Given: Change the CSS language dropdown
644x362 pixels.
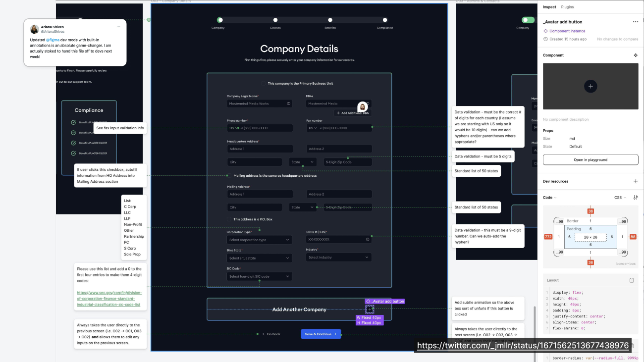Looking at the screenshot, I should 620,198.
